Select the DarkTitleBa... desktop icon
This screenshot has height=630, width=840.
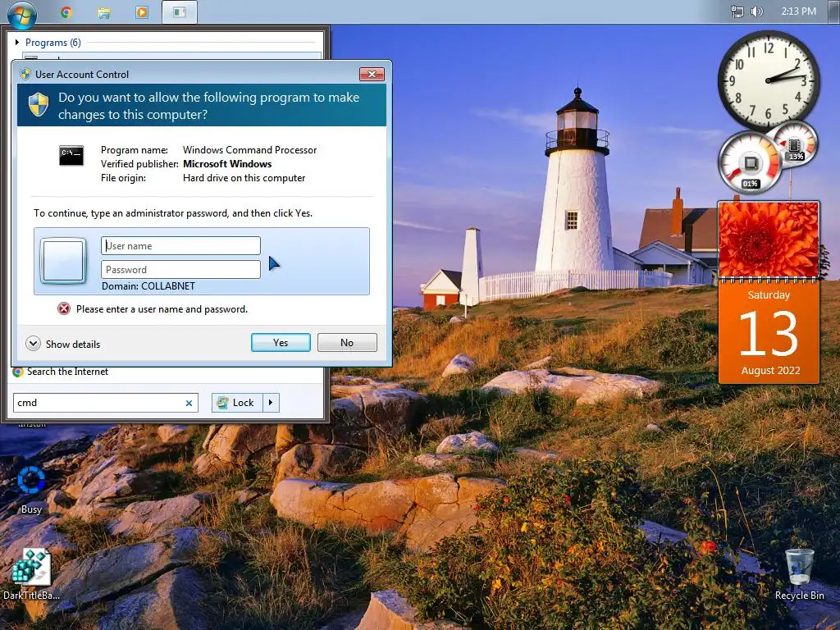[x=31, y=574]
